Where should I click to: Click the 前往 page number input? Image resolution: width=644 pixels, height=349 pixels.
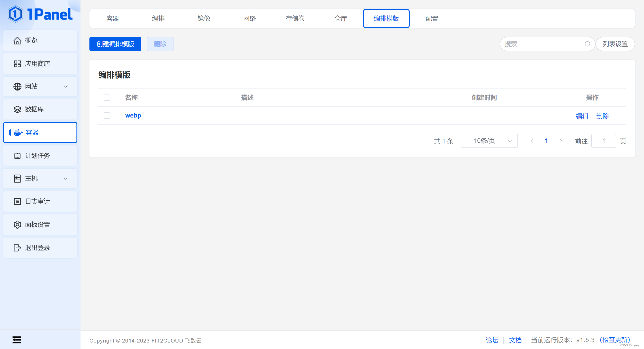[x=603, y=141]
